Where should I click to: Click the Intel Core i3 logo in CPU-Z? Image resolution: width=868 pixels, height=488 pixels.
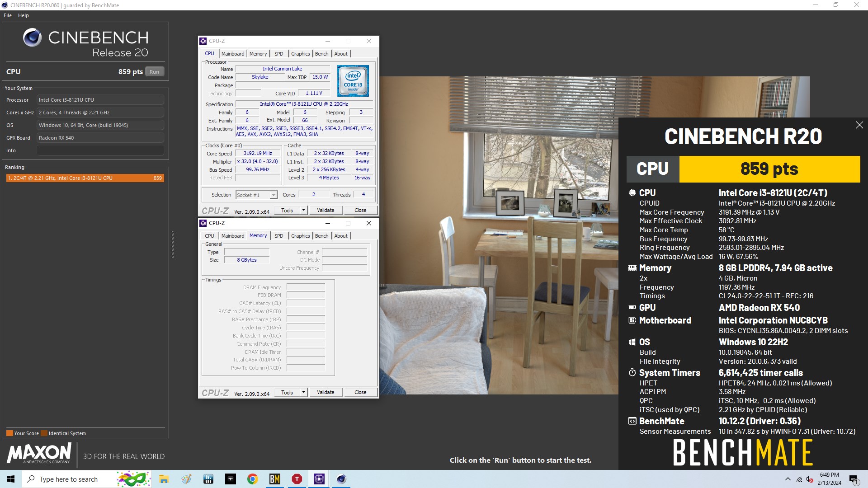click(x=353, y=81)
